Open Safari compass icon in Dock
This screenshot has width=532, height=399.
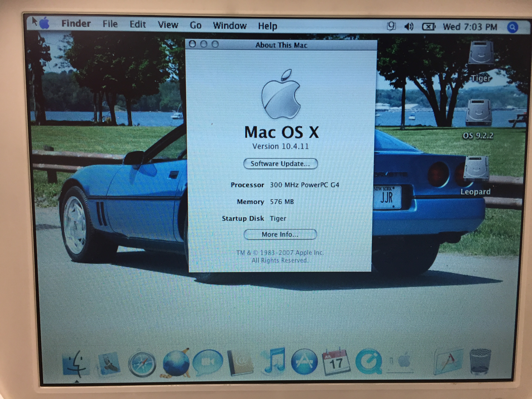(142, 364)
